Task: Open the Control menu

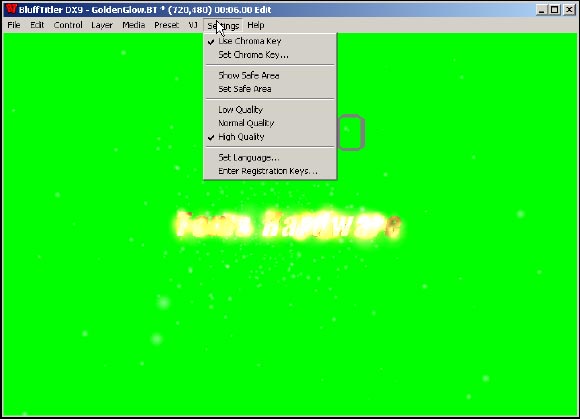Action: point(68,25)
